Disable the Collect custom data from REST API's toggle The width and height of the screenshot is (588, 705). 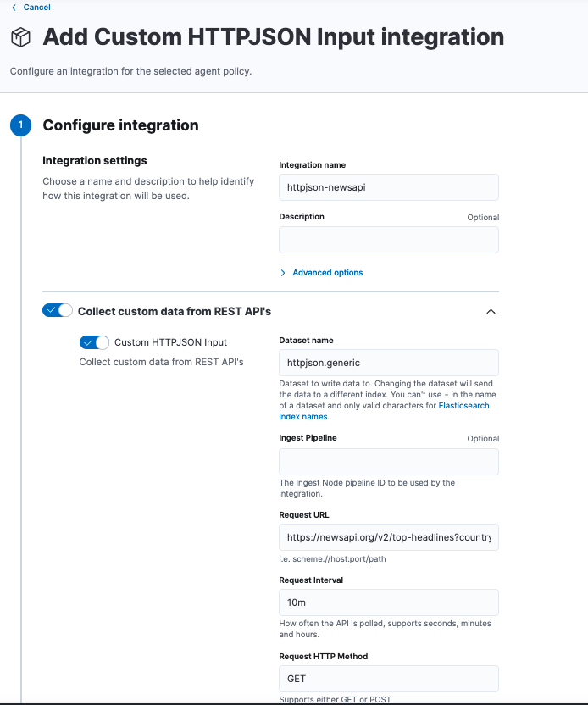tap(57, 310)
